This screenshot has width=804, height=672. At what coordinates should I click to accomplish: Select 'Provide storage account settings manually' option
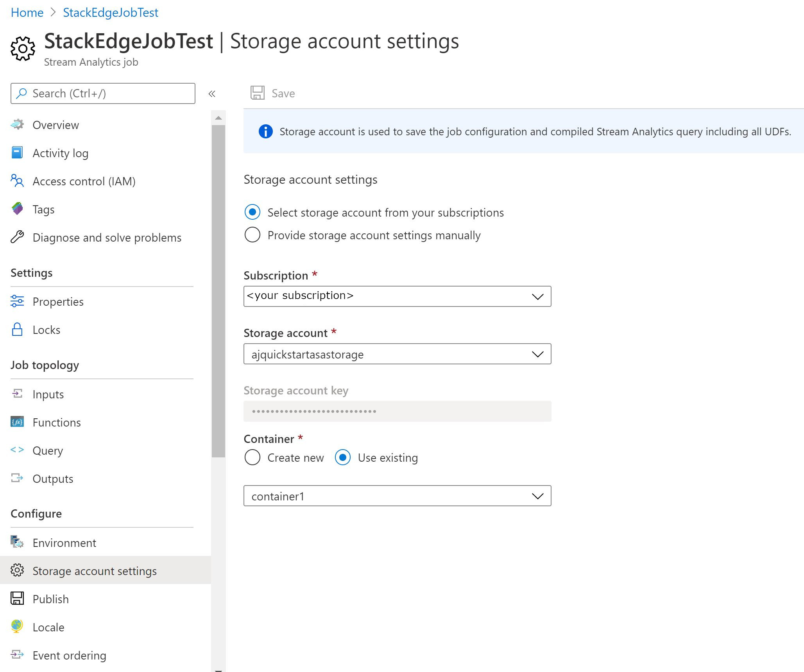point(252,235)
